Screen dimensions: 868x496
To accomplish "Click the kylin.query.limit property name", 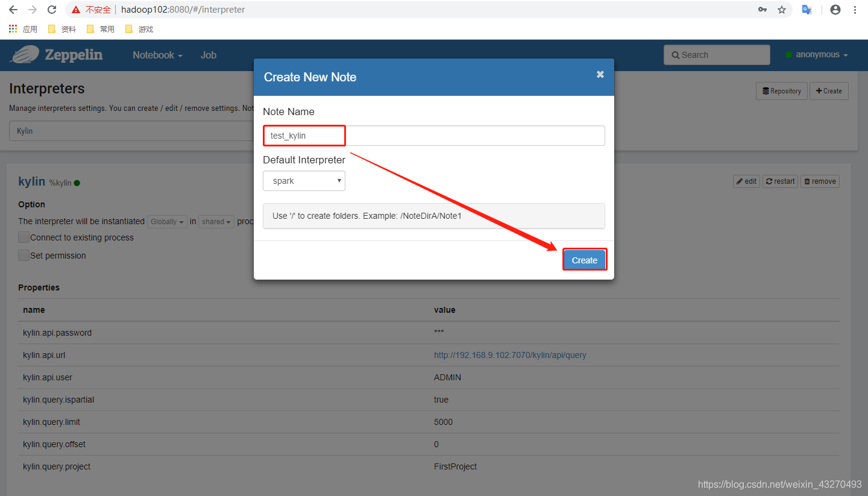I will pyautogui.click(x=52, y=422).
